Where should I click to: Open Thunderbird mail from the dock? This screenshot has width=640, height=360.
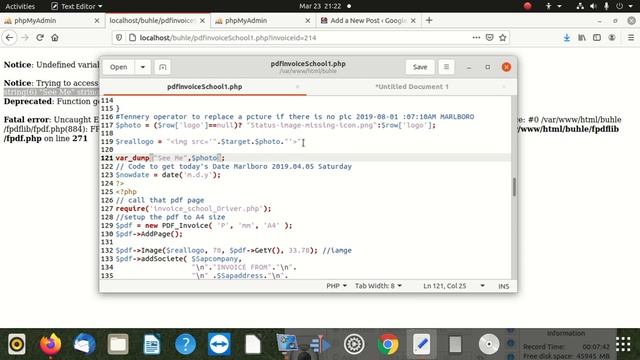click(84, 344)
